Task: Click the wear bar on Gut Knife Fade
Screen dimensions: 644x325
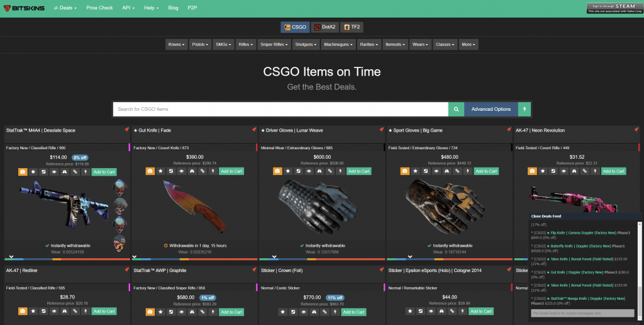Action: click(x=195, y=259)
